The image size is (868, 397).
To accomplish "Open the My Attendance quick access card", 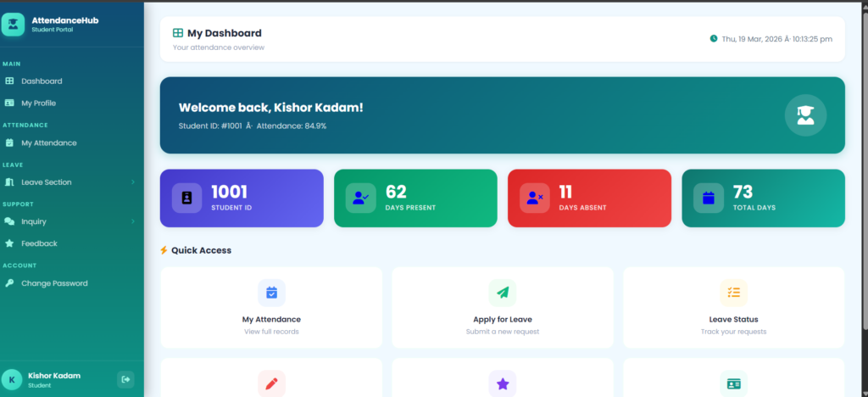I will coord(271,308).
